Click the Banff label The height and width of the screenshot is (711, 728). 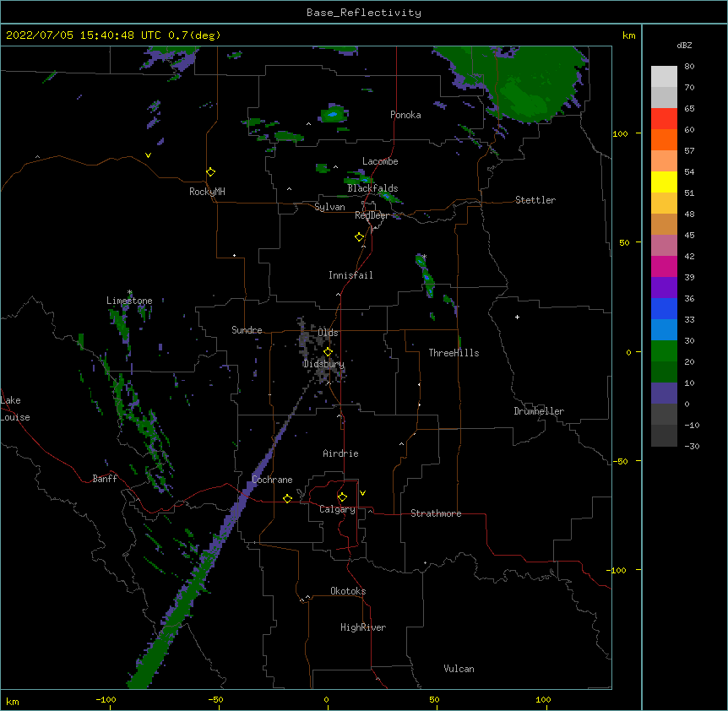click(105, 479)
